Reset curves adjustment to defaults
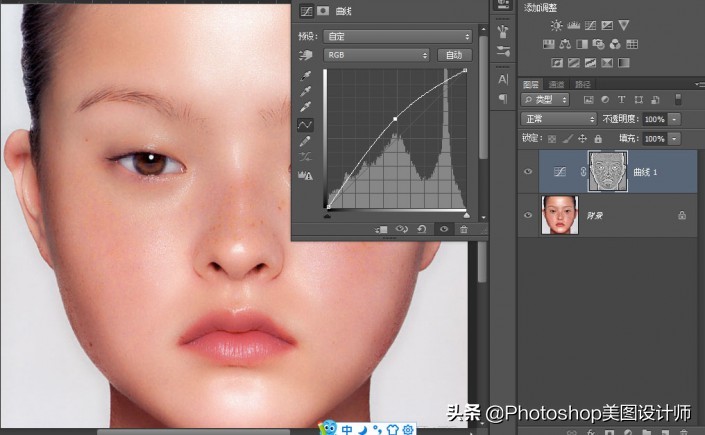Screen dimensions: 705x435 click(421, 229)
